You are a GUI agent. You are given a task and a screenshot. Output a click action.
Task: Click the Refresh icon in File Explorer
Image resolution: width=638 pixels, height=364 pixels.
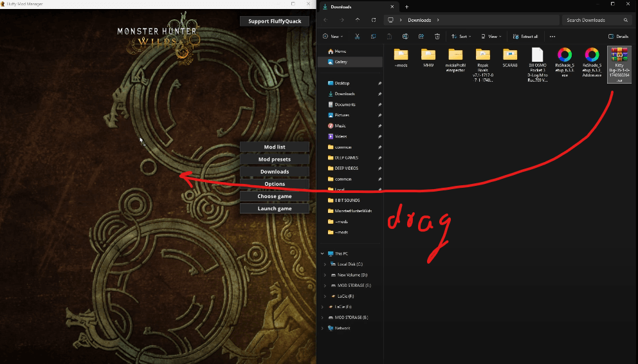click(x=374, y=20)
